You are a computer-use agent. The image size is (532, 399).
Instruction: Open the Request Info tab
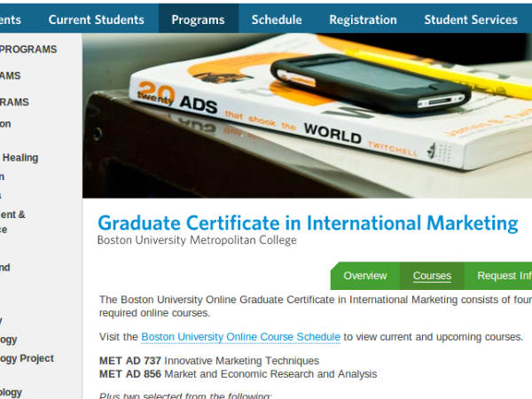498,276
